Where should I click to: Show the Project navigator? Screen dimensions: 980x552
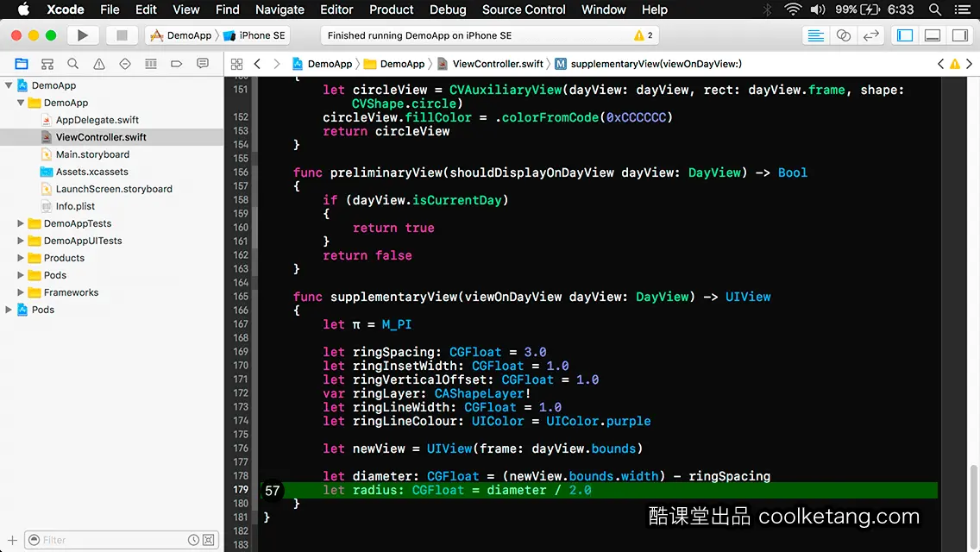[22, 64]
